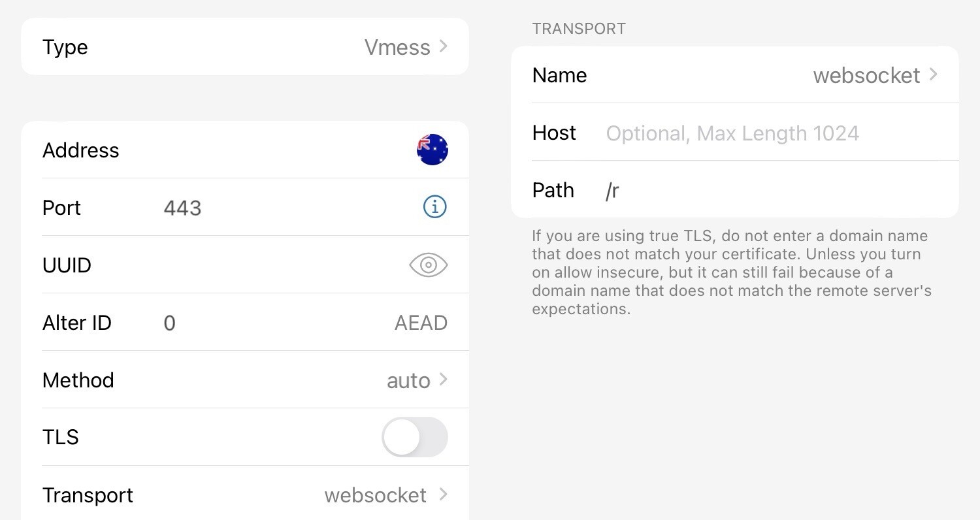Enable the TLS switch
Screen dimensions: 980x520
coord(414,437)
